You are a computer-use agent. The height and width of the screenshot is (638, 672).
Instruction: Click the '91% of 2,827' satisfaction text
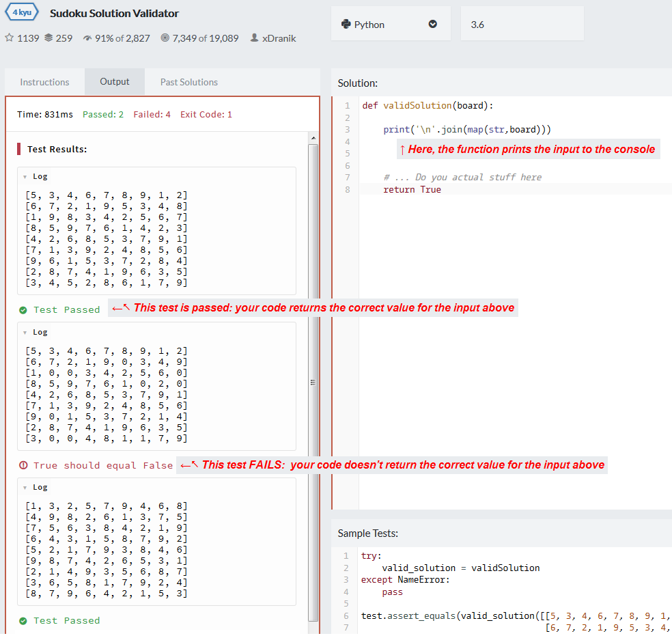point(122,38)
